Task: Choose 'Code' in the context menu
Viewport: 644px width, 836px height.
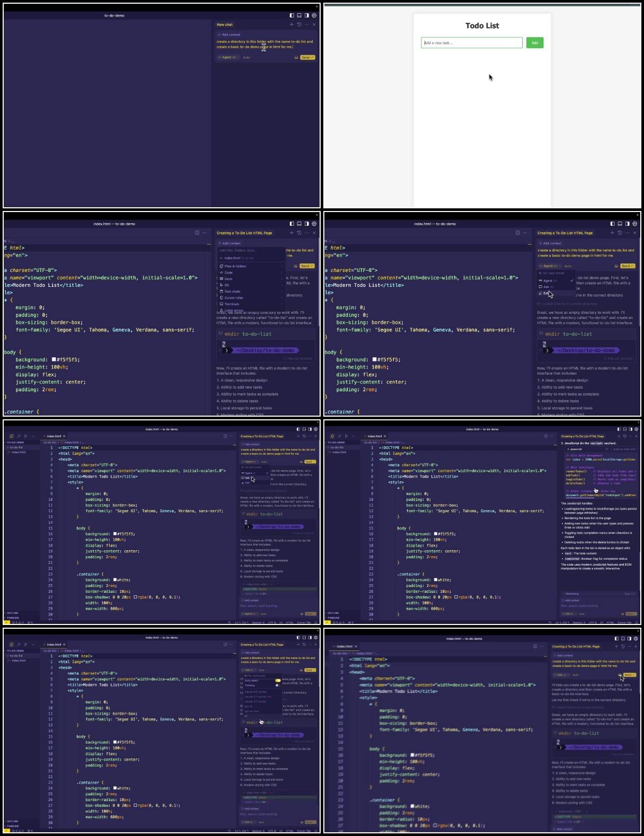Action: 251,272
